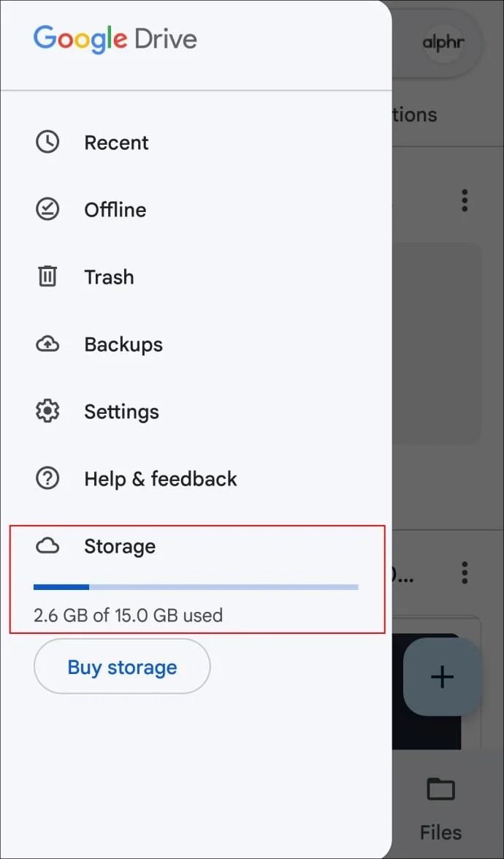Tap the alphr profile avatar
The height and width of the screenshot is (859, 504).
click(x=446, y=43)
